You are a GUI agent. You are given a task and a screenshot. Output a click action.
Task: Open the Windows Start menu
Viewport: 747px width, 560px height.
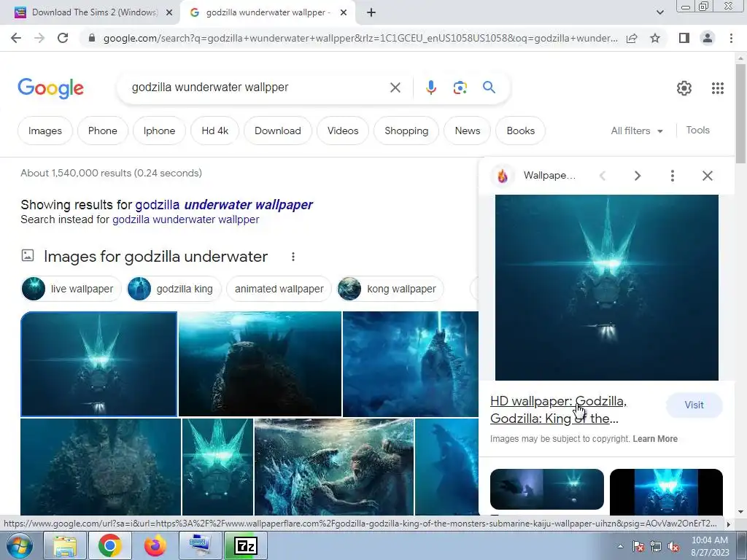(x=19, y=545)
